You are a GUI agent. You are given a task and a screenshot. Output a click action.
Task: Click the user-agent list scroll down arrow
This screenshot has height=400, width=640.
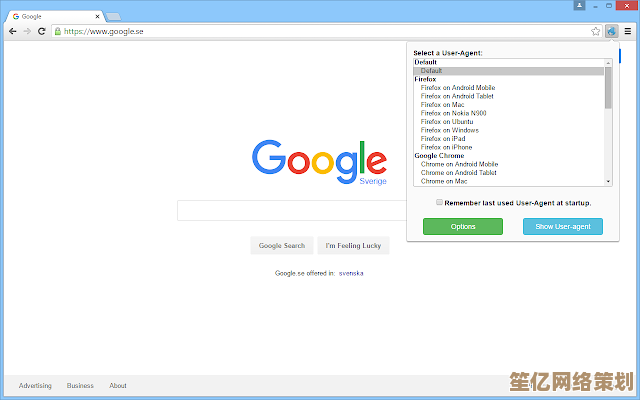(608, 182)
